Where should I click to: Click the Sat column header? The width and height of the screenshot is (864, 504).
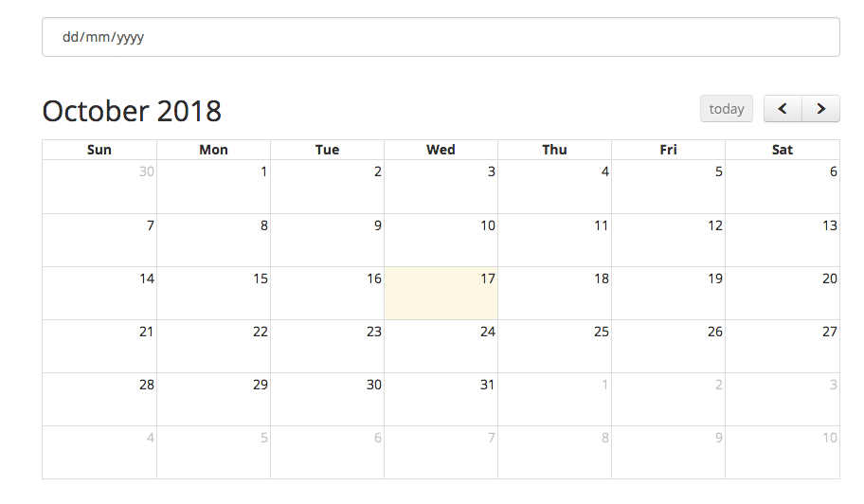pyautogui.click(x=783, y=150)
